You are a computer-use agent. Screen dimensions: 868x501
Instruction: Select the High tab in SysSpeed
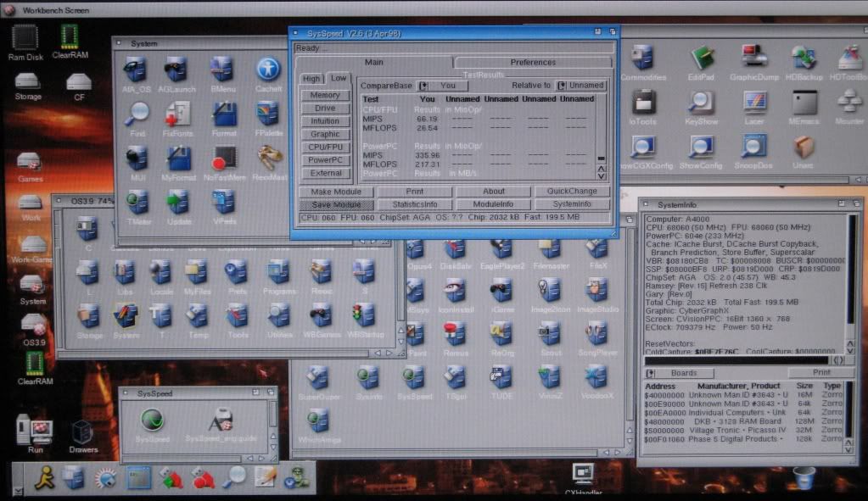pyautogui.click(x=311, y=79)
